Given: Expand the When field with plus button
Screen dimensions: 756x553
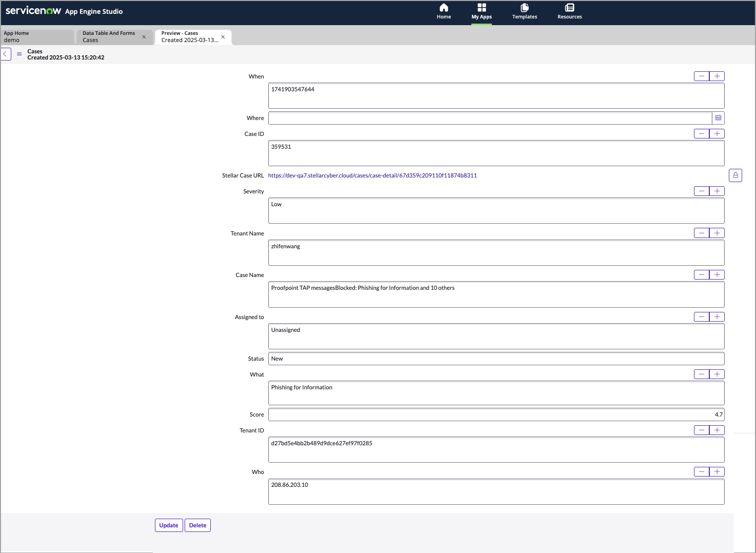Looking at the screenshot, I should (x=717, y=76).
